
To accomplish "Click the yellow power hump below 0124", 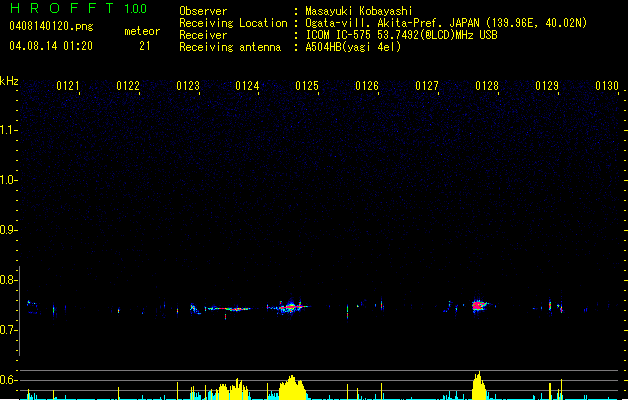I will click(233, 389).
